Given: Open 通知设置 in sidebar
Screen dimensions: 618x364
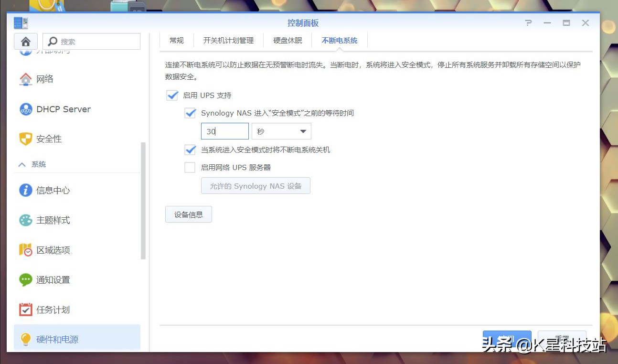Looking at the screenshot, I should (x=53, y=279).
